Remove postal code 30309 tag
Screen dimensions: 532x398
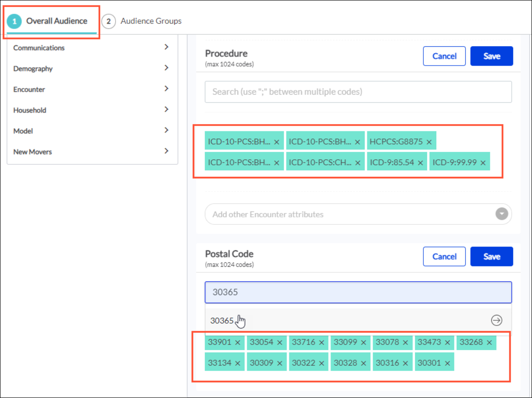coord(280,363)
